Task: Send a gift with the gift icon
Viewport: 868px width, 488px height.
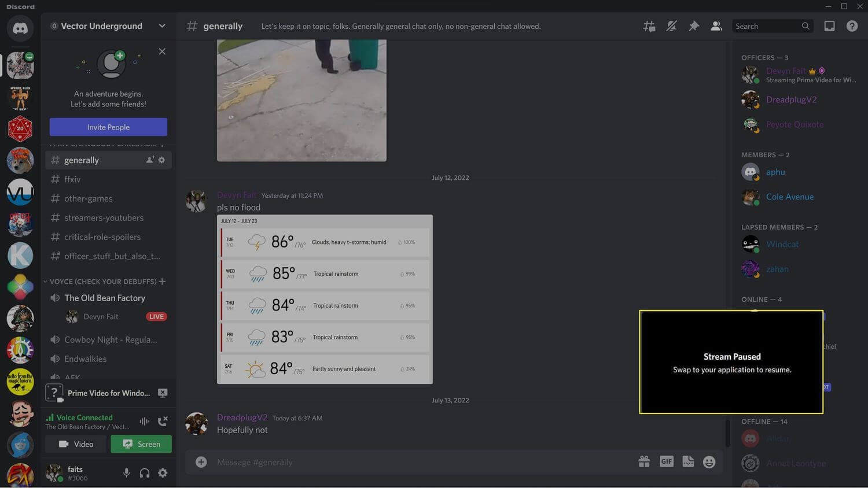Action: (644, 461)
